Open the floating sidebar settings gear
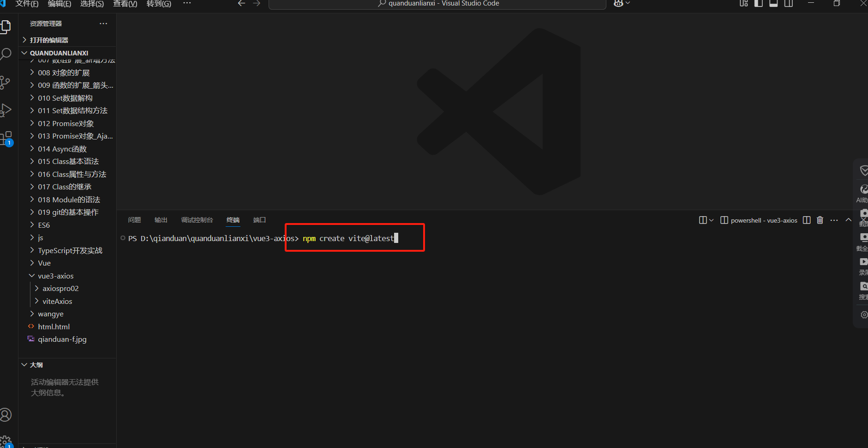 pos(864,315)
